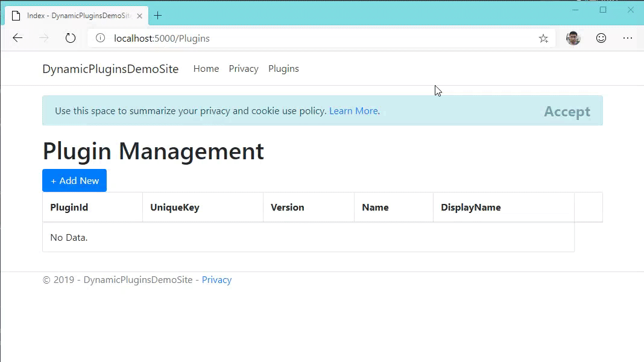Open the Plugins navigation item

pyautogui.click(x=283, y=69)
